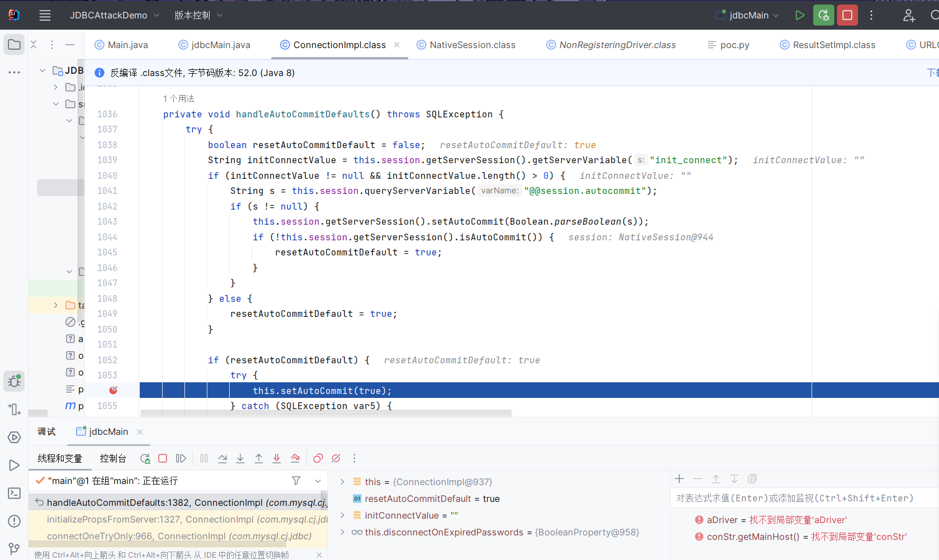Open Project tool window folder icon
The width and height of the screenshot is (939, 560).
15,45
